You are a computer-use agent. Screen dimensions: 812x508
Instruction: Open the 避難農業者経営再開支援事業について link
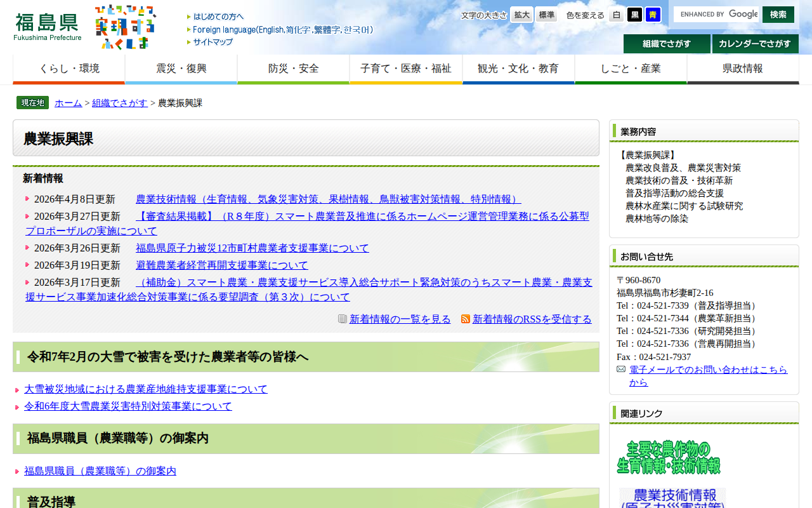(x=221, y=265)
